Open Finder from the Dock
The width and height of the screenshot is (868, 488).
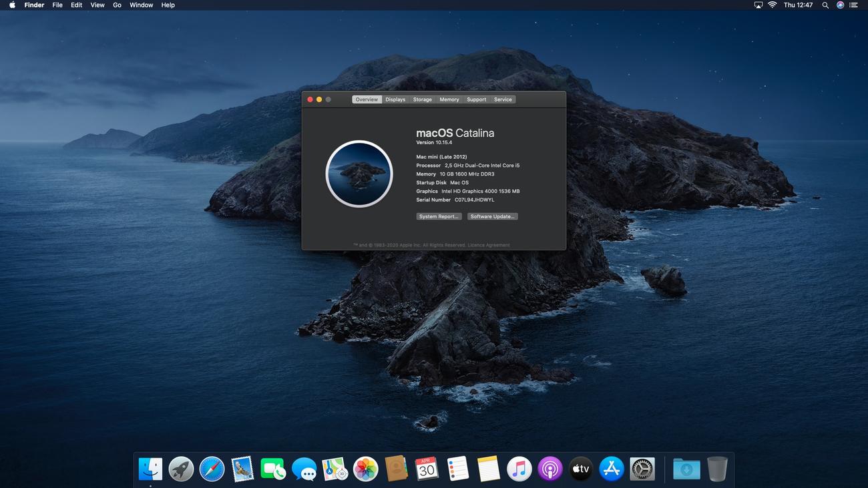(150, 469)
